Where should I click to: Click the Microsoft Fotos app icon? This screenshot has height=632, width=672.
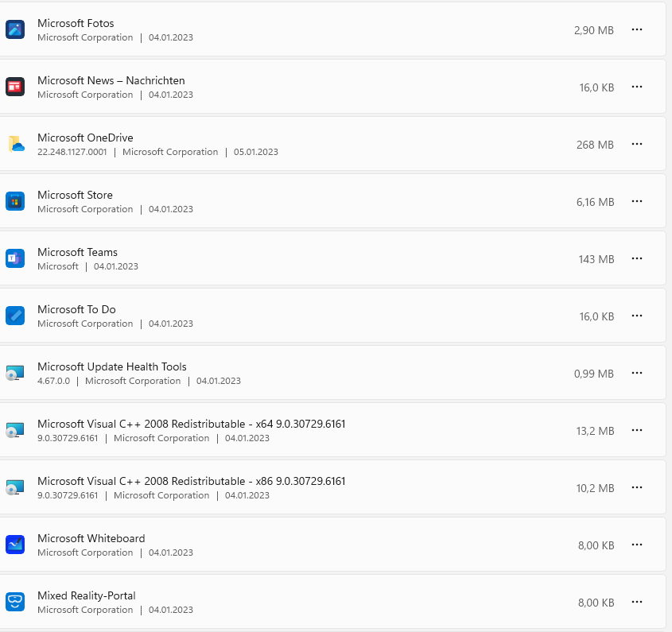click(x=15, y=29)
